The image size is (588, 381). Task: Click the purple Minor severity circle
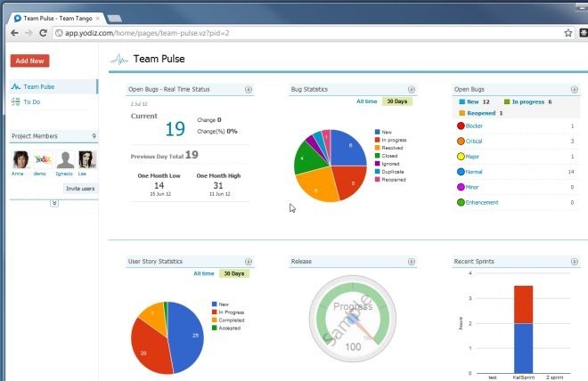pos(461,187)
